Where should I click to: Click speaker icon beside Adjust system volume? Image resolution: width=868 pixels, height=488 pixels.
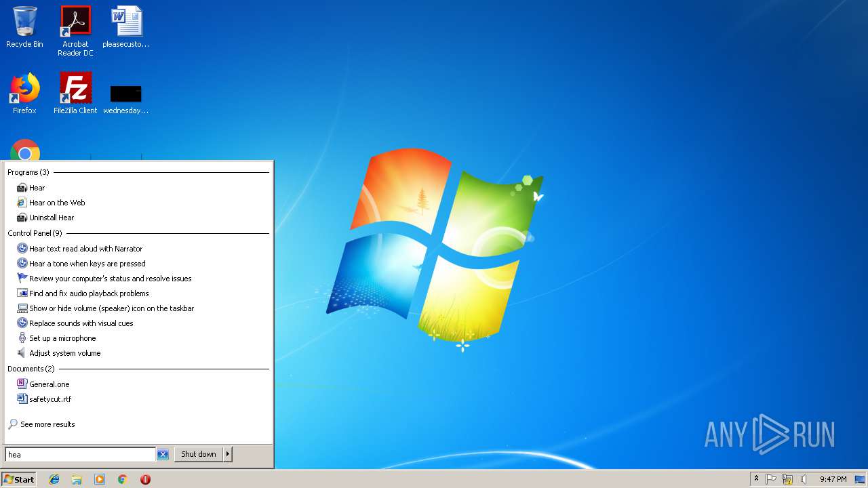[x=22, y=353]
